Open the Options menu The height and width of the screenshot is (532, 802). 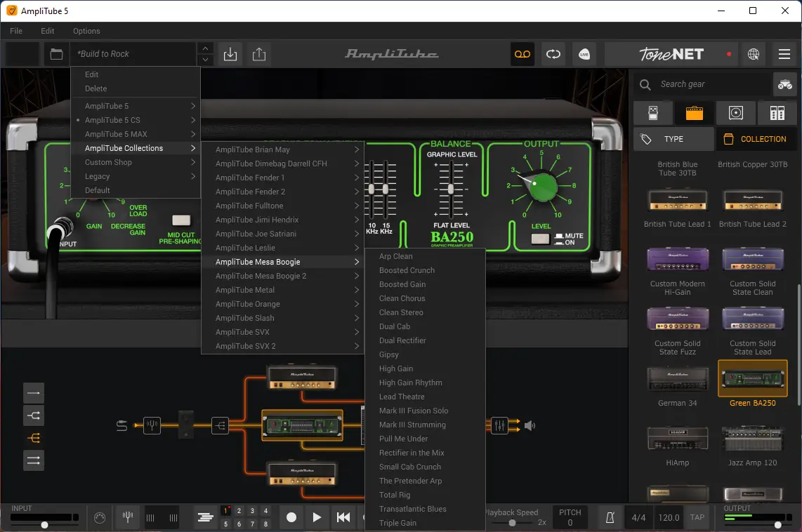click(x=86, y=31)
